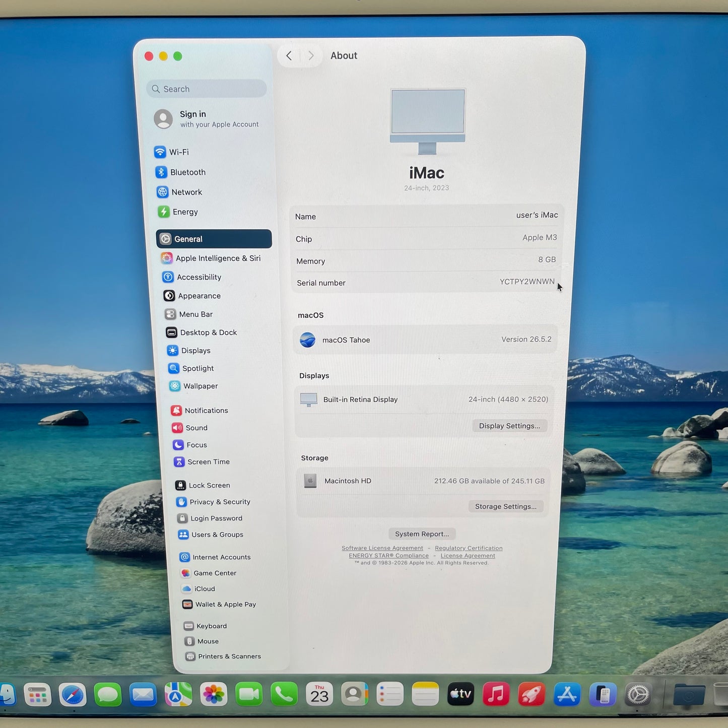The height and width of the screenshot is (728, 728).
Task: Go to Appearance settings
Action: click(x=192, y=296)
